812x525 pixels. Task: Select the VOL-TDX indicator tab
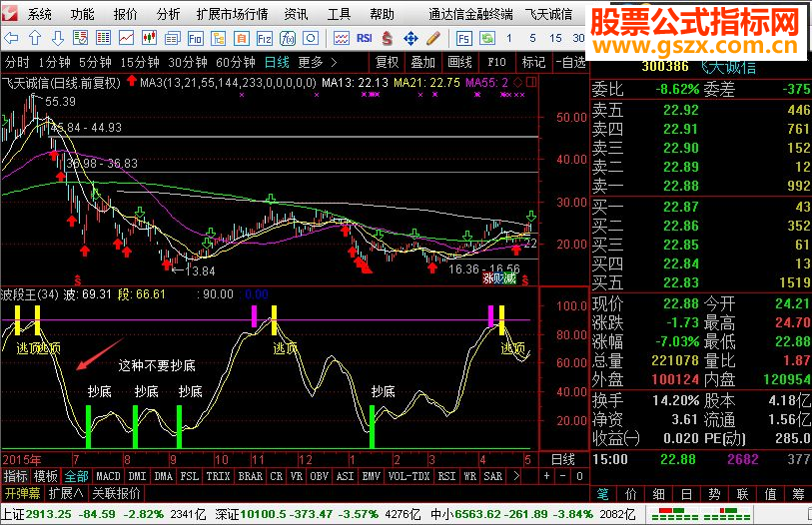pyautogui.click(x=409, y=476)
